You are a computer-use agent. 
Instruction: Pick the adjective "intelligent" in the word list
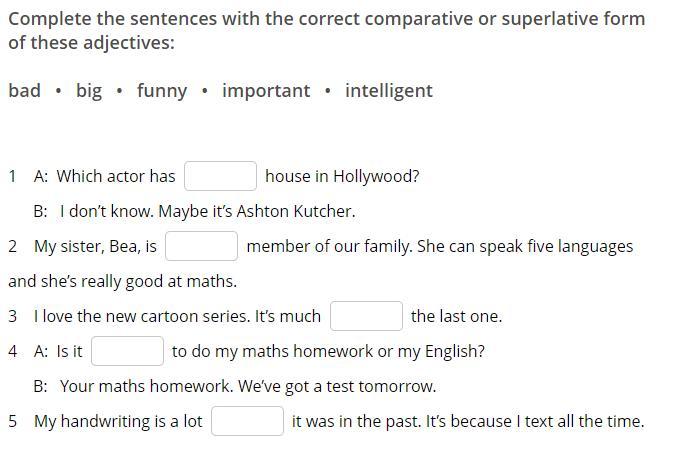coord(389,91)
